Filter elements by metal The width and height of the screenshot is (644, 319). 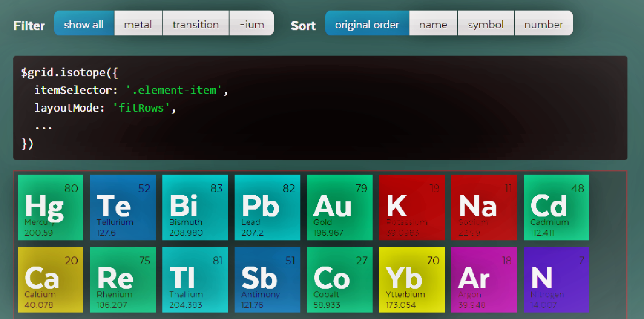click(138, 24)
